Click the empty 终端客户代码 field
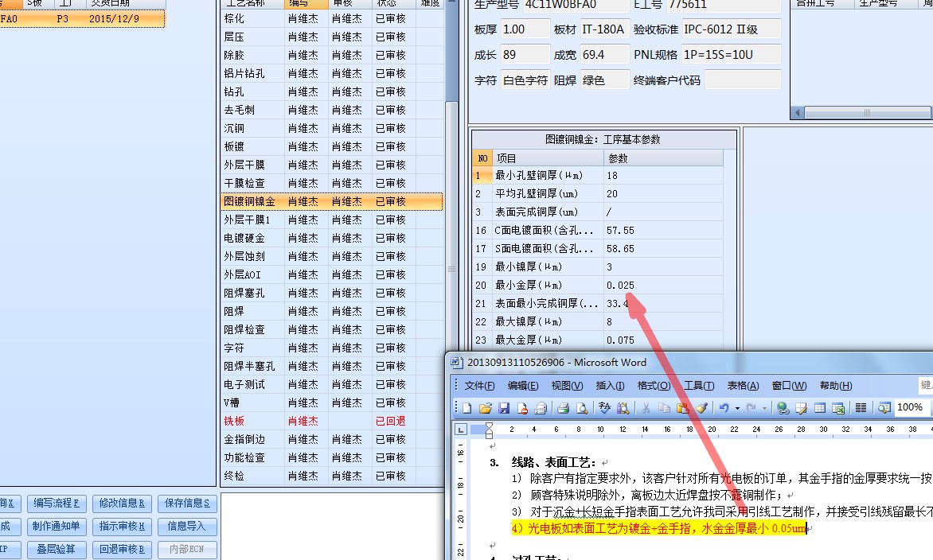Viewport: 933px width, 560px height. pyautogui.click(x=743, y=80)
